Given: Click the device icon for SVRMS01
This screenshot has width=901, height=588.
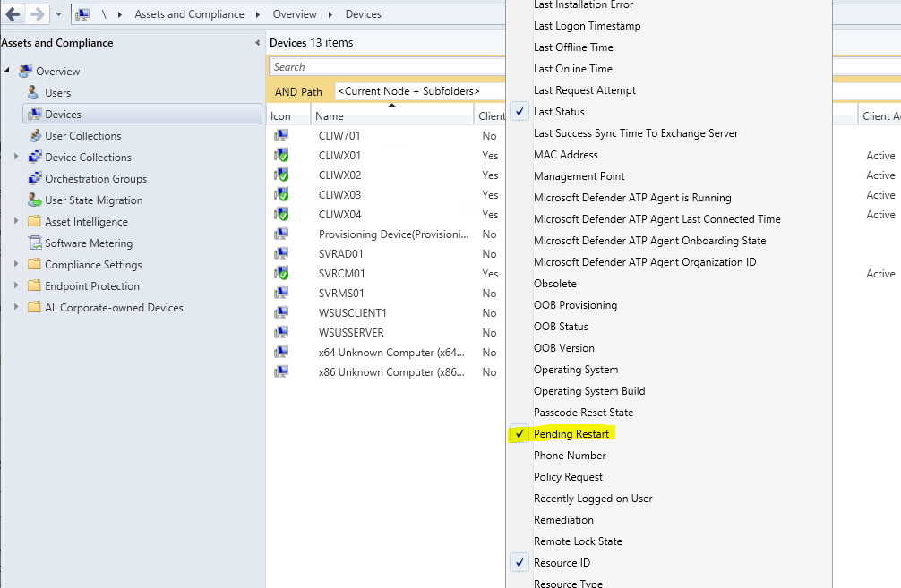Looking at the screenshot, I should [281, 293].
